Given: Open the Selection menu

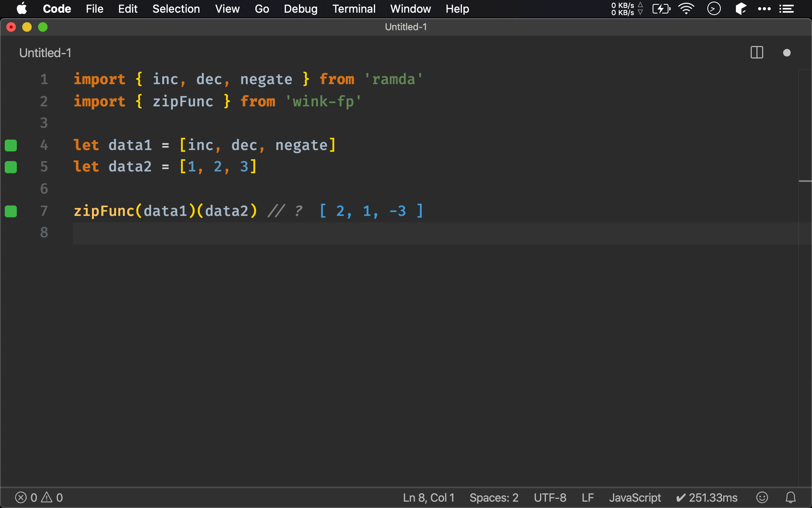Looking at the screenshot, I should pos(176,9).
